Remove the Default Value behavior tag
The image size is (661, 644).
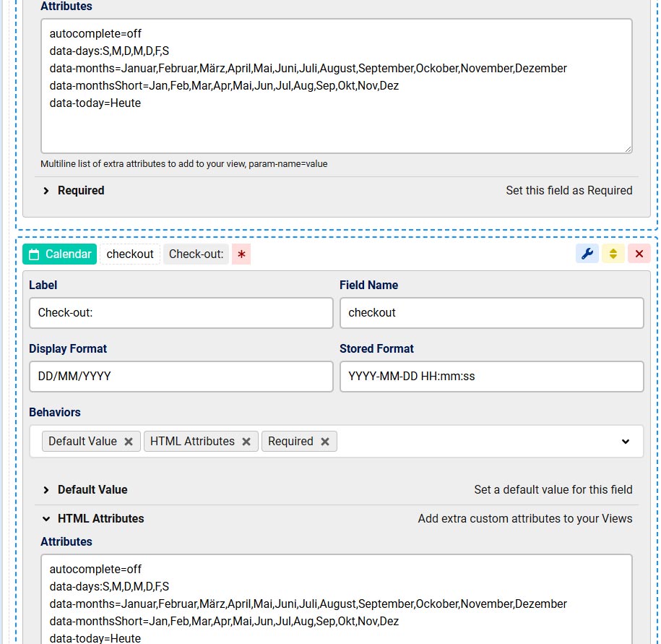pyautogui.click(x=128, y=441)
